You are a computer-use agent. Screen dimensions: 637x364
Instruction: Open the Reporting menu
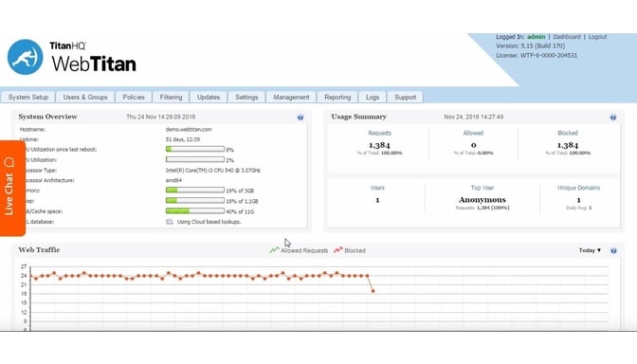[x=337, y=97]
